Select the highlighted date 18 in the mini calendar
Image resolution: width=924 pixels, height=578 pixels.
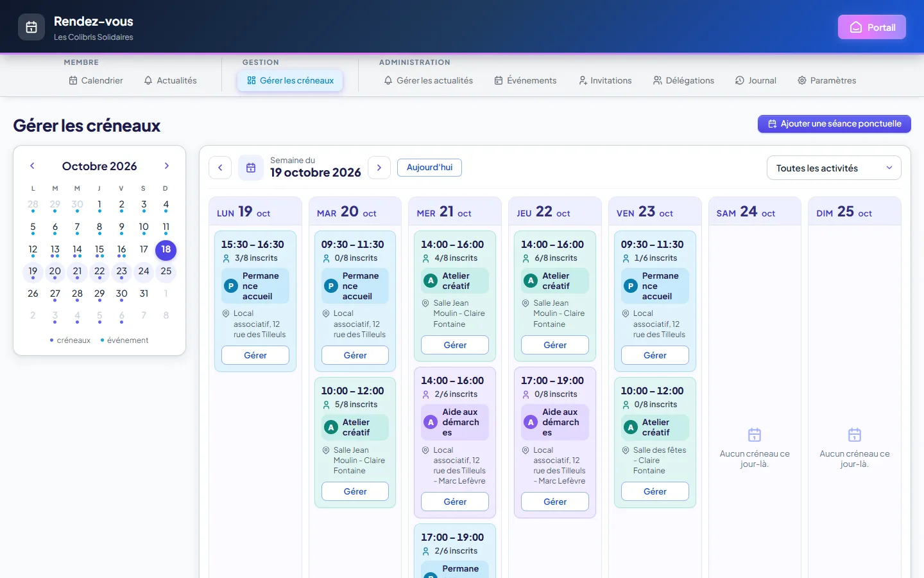(166, 250)
